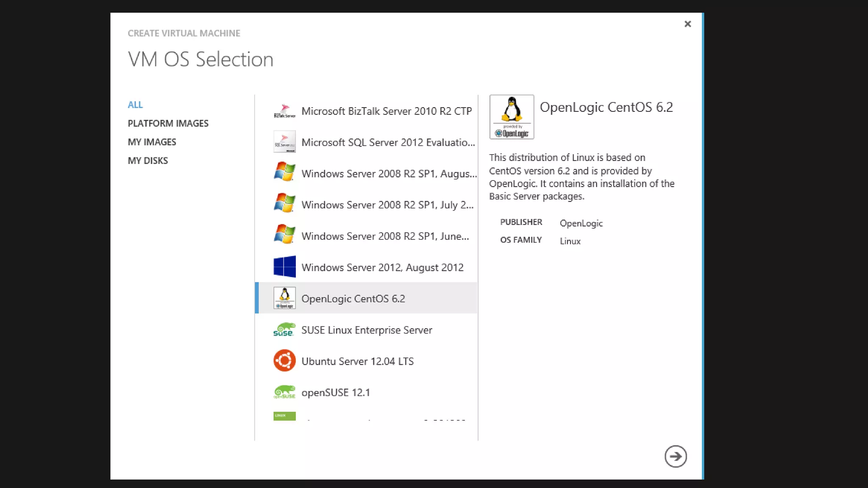This screenshot has width=868, height=488.
Task: Pick SUSE Linux Enterprise Server entry
Action: coord(367,330)
